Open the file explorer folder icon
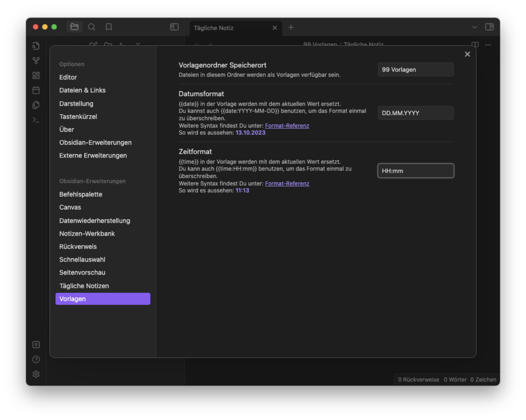The width and height of the screenshot is (526, 420). coord(74,27)
